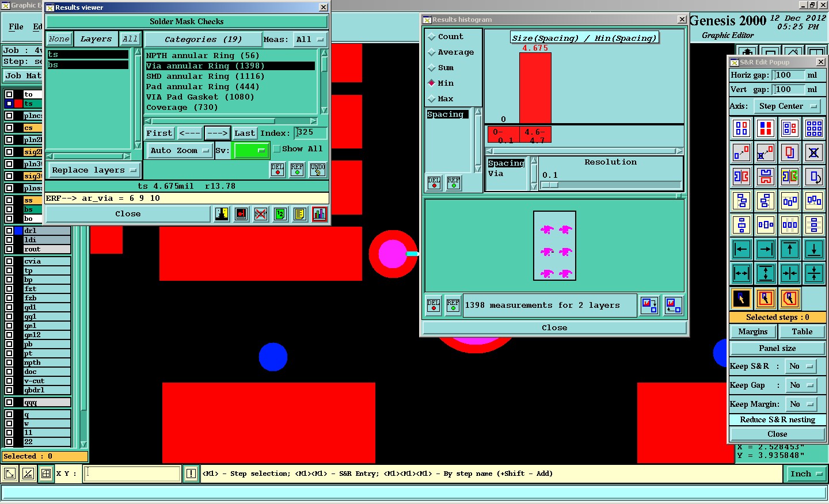
Task: Click the red-and-blue four-block layout icon
Action: 766,128
